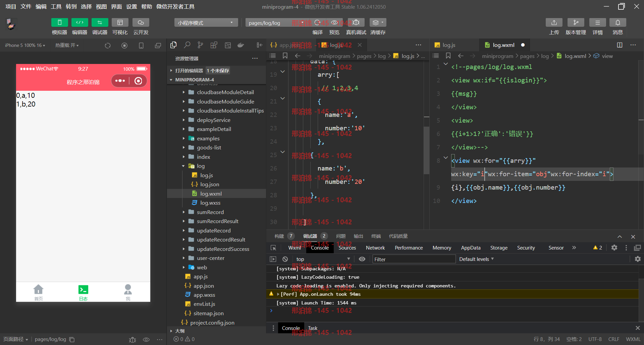Open the Problems panel tab

341,236
